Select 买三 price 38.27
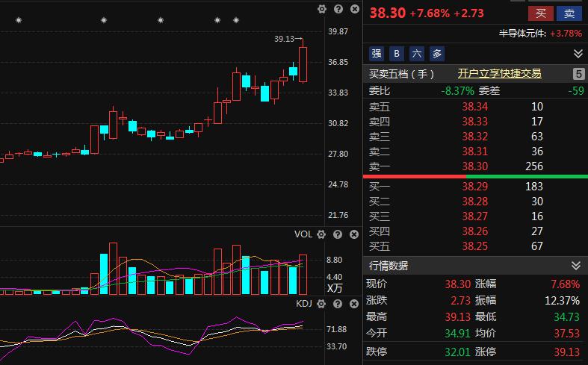Viewport: 588px width, 365px height. pos(474,216)
